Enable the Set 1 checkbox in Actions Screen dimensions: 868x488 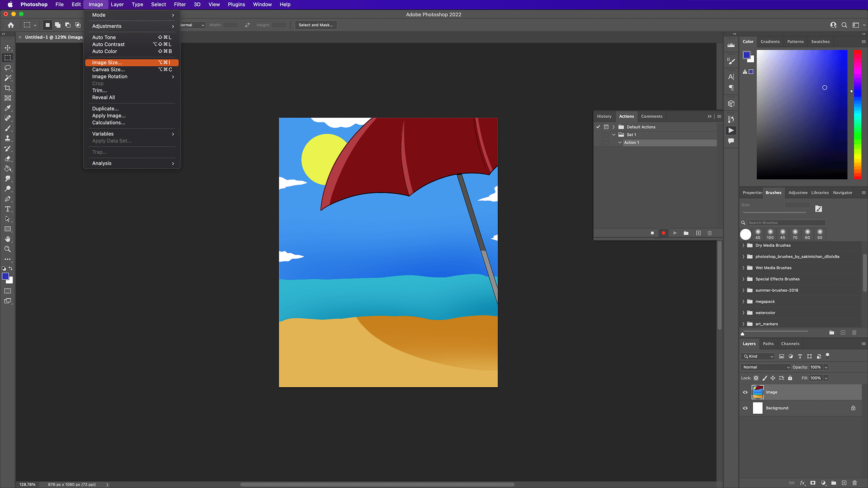pos(606,134)
